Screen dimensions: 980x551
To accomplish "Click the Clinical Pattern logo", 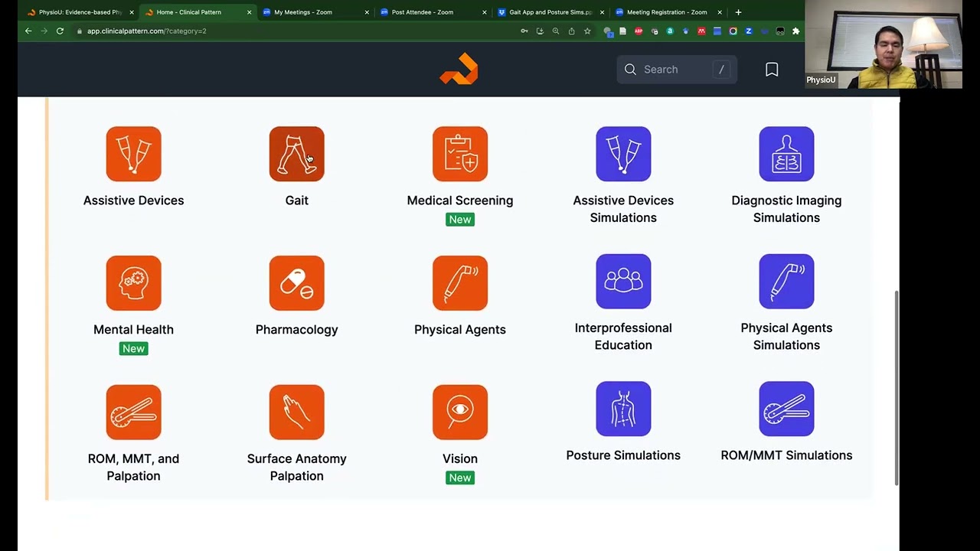I will (x=459, y=69).
